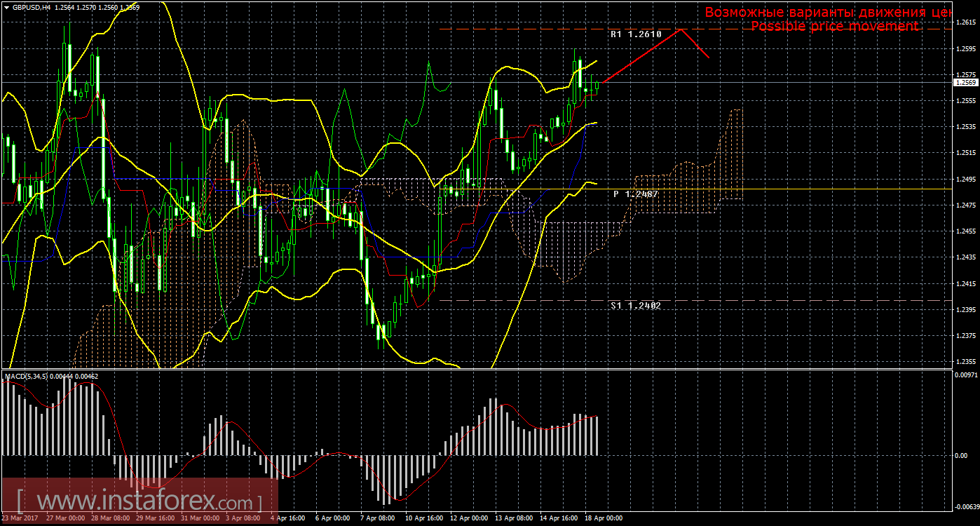Click the 1.2355 price axis value
The width and height of the screenshot is (980, 526).
pyautogui.click(x=965, y=362)
